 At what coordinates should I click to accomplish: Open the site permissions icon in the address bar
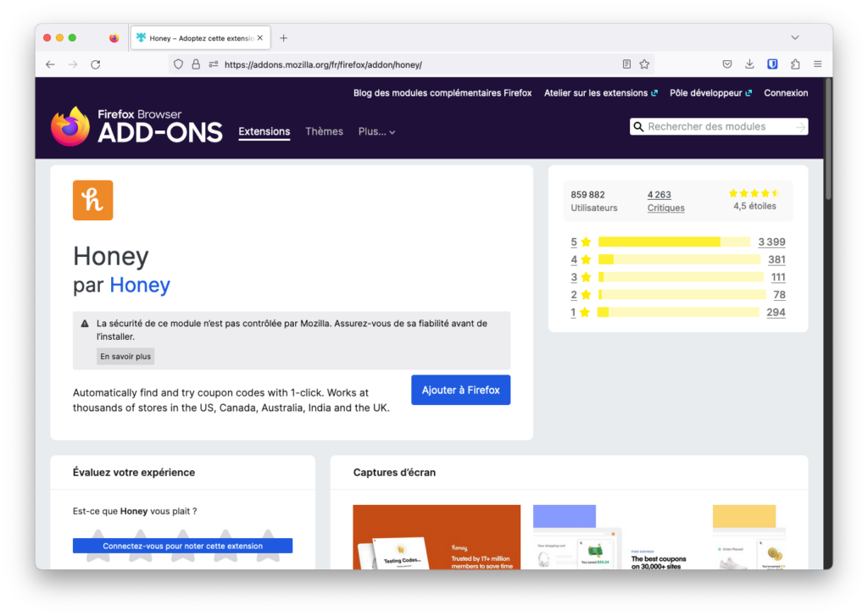click(213, 64)
